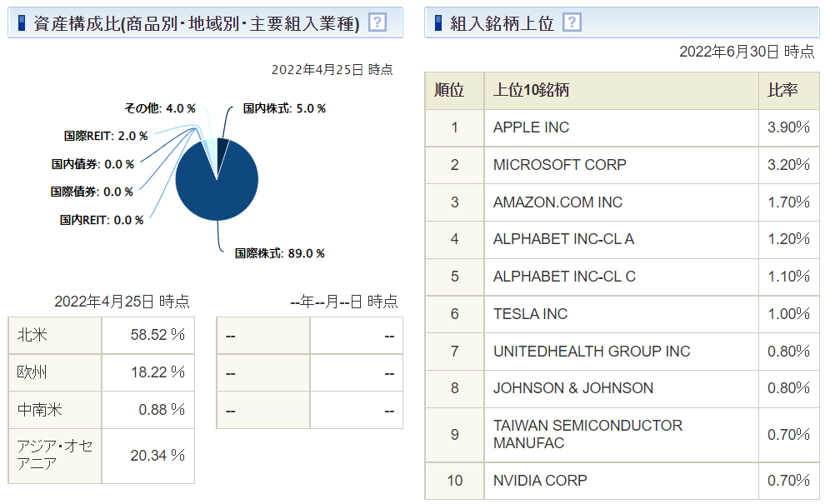Click the 国際株式: 89.0 % chart label
Screen dimensions: 825x504
(279, 253)
